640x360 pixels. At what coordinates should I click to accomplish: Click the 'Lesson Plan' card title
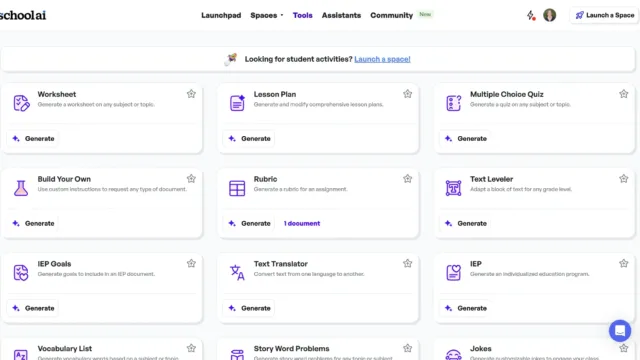point(275,94)
